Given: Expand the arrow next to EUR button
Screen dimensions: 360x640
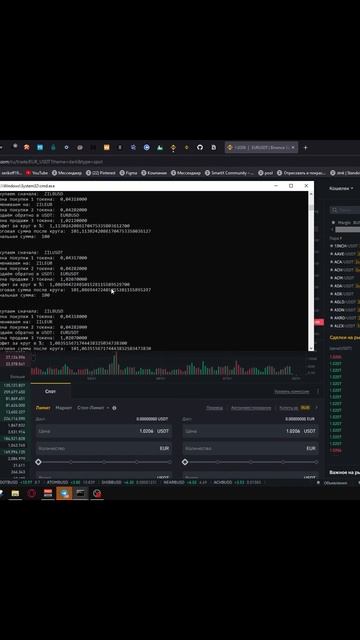Looking at the screenshot, I should pos(316,408).
